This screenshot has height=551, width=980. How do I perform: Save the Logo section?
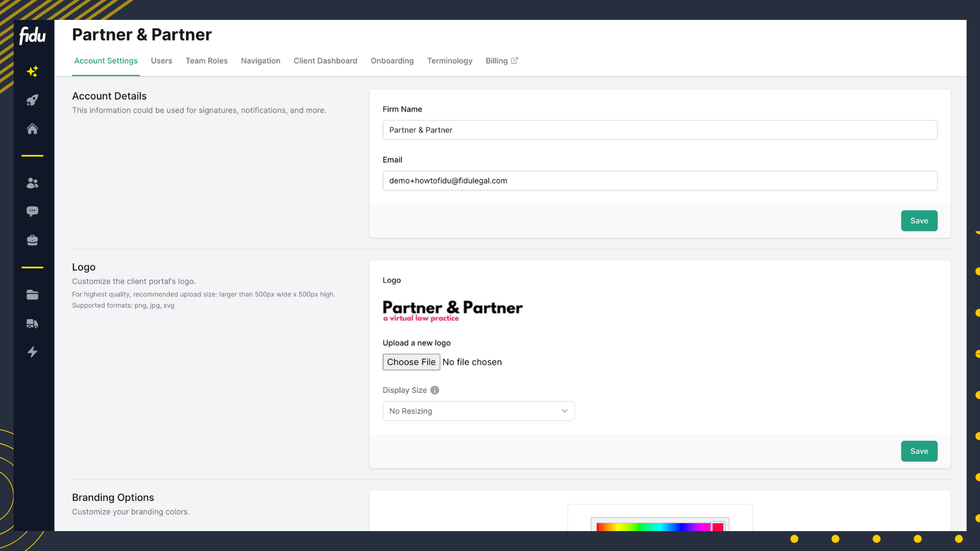(919, 452)
